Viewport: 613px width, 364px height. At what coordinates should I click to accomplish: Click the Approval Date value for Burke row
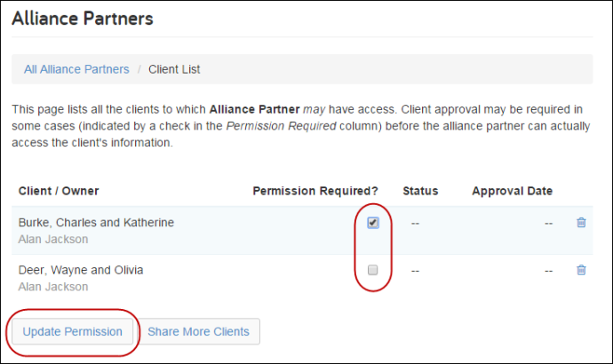click(x=549, y=224)
